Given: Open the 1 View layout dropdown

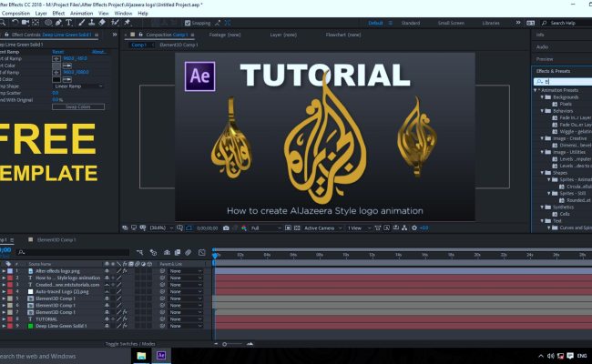Looking at the screenshot, I should [359, 228].
